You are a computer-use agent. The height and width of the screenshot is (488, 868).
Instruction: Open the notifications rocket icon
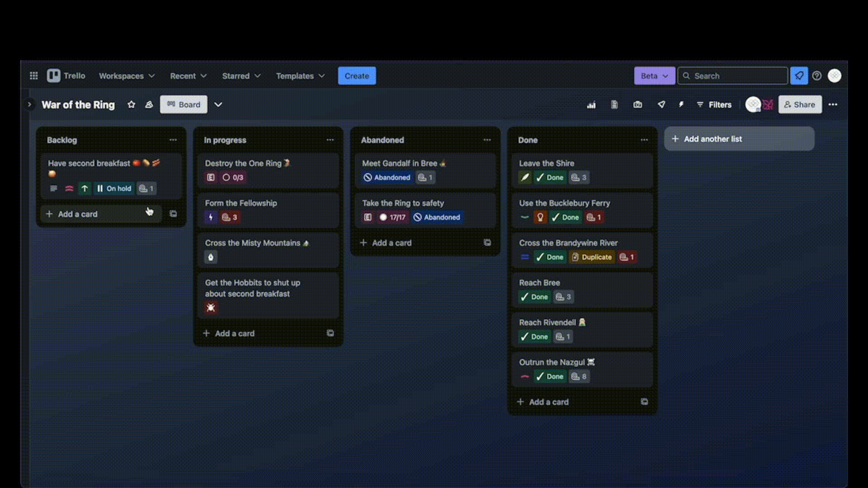799,76
